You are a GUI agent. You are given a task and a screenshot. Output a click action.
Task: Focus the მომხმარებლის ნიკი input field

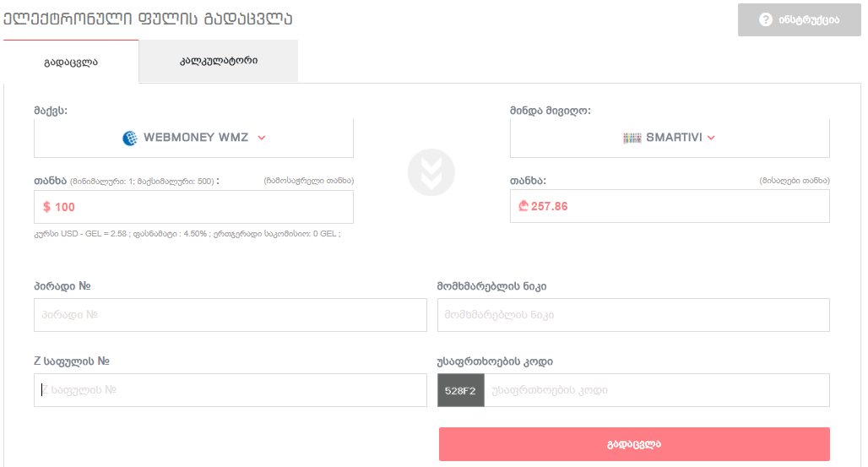coord(633,315)
